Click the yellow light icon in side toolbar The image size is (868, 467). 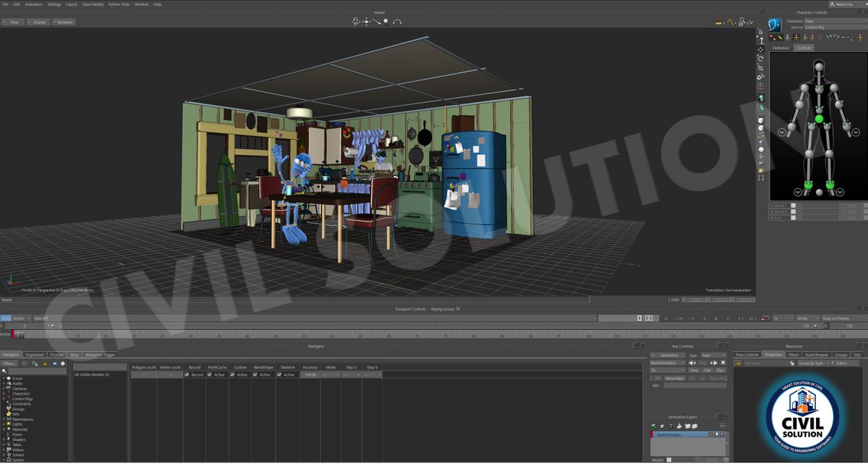tap(761, 170)
